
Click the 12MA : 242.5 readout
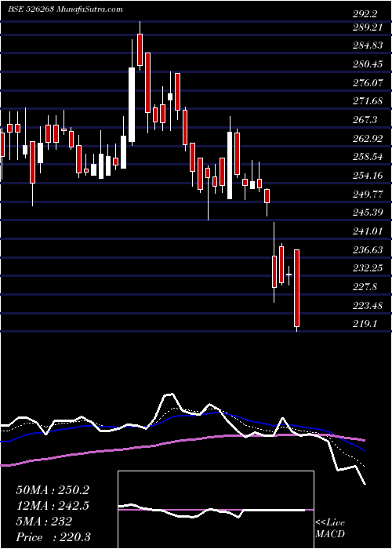[53, 505]
